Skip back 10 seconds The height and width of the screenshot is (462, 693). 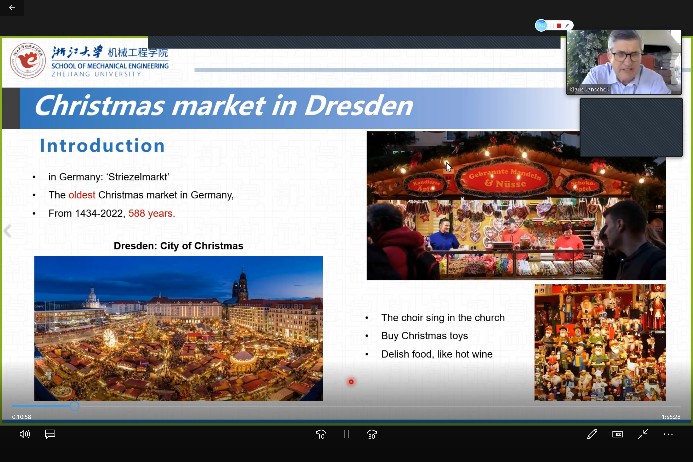[x=321, y=434]
